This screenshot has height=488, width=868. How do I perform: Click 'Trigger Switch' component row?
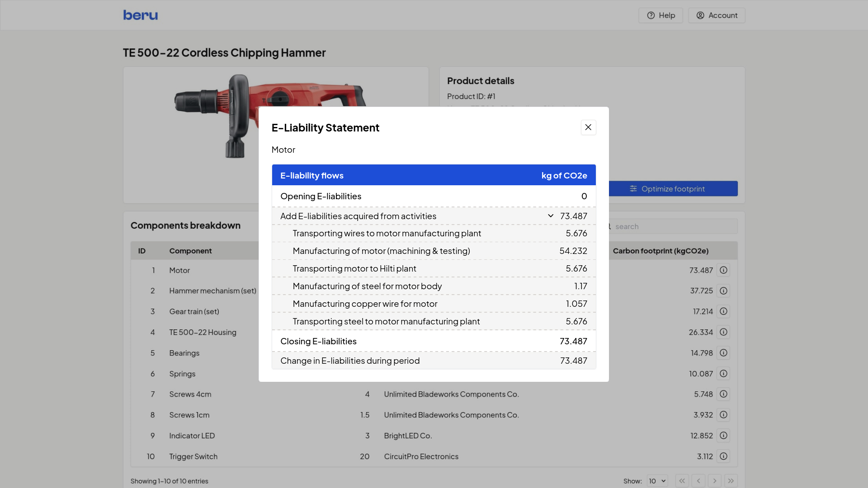(193, 456)
